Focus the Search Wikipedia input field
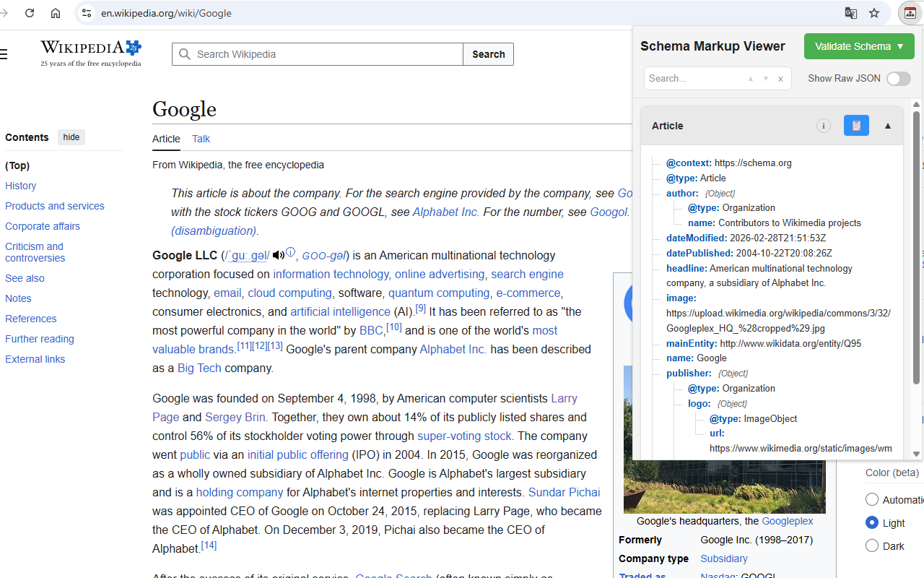Image resolution: width=924 pixels, height=578 pixels. [x=318, y=54]
